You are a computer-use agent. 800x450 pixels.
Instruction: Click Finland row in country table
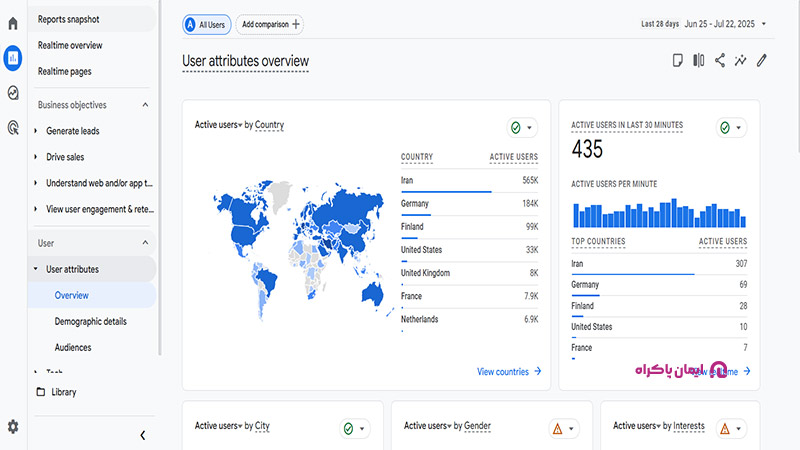pos(469,227)
